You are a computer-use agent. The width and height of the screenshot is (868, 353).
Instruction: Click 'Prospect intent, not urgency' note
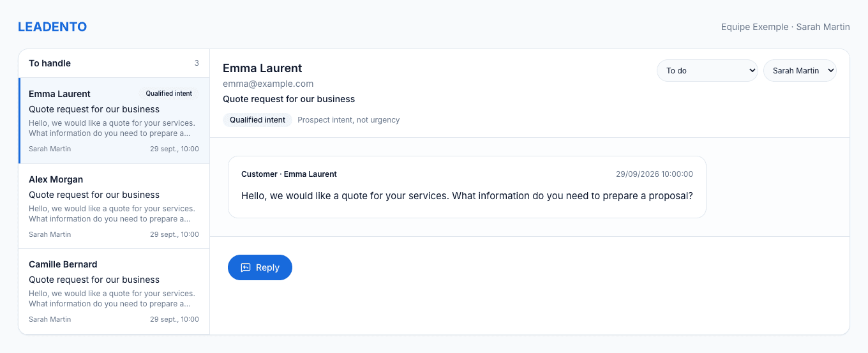point(348,120)
